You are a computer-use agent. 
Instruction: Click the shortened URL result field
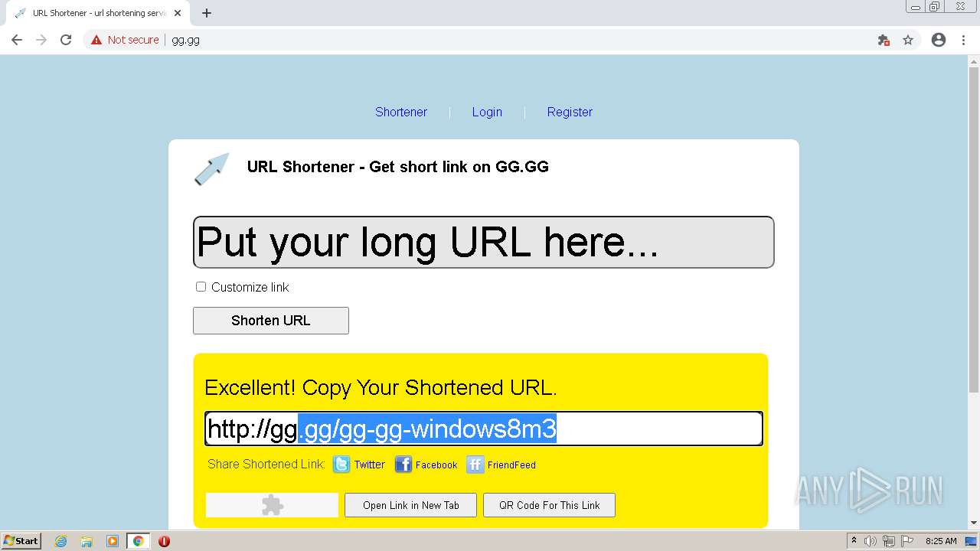(484, 429)
